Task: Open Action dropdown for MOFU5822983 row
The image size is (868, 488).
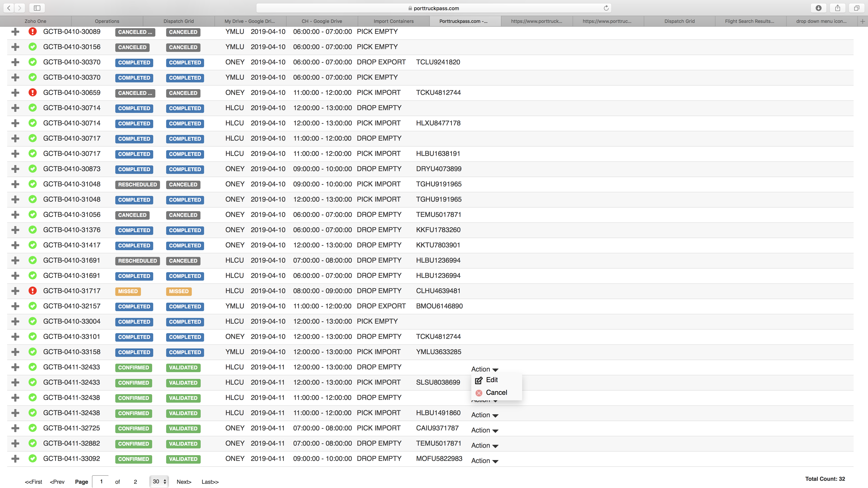Action: [x=485, y=461]
